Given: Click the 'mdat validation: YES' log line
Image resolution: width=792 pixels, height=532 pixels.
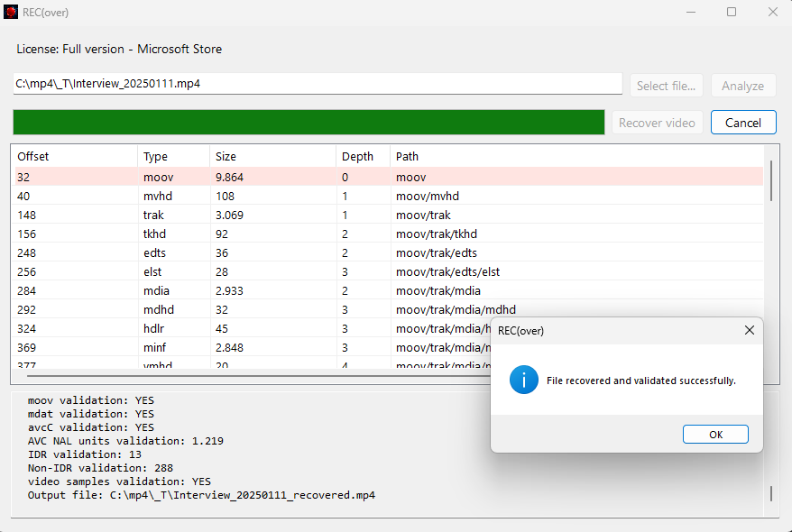Looking at the screenshot, I should [91, 414].
